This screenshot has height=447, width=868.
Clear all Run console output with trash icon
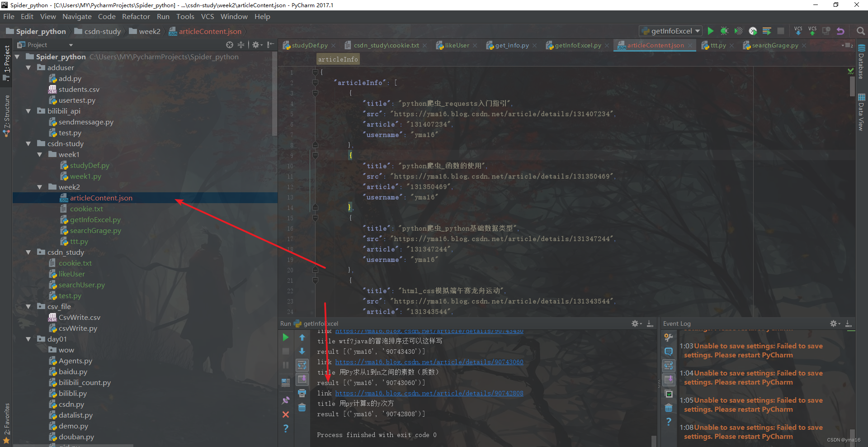pyautogui.click(x=302, y=408)
